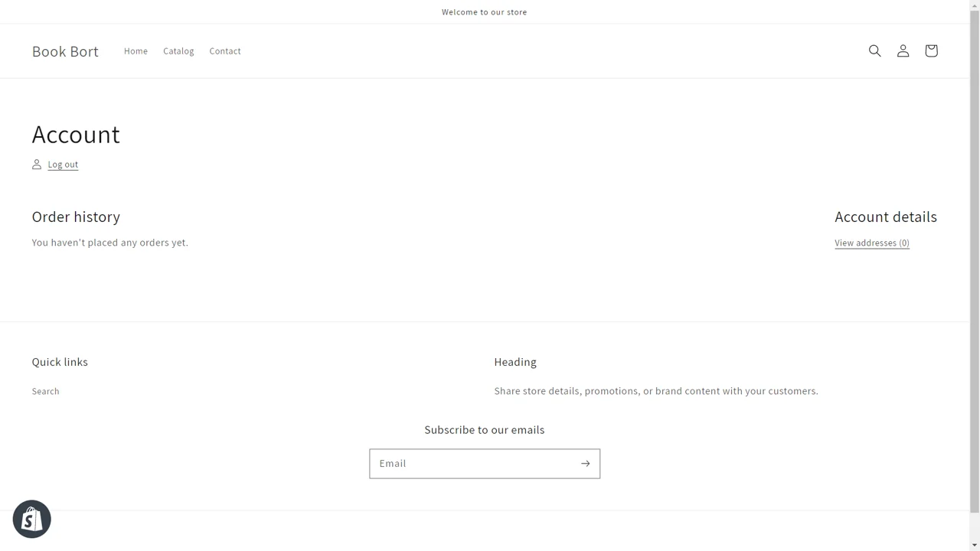Open View addresses (0) link

[x=871, y=243]
